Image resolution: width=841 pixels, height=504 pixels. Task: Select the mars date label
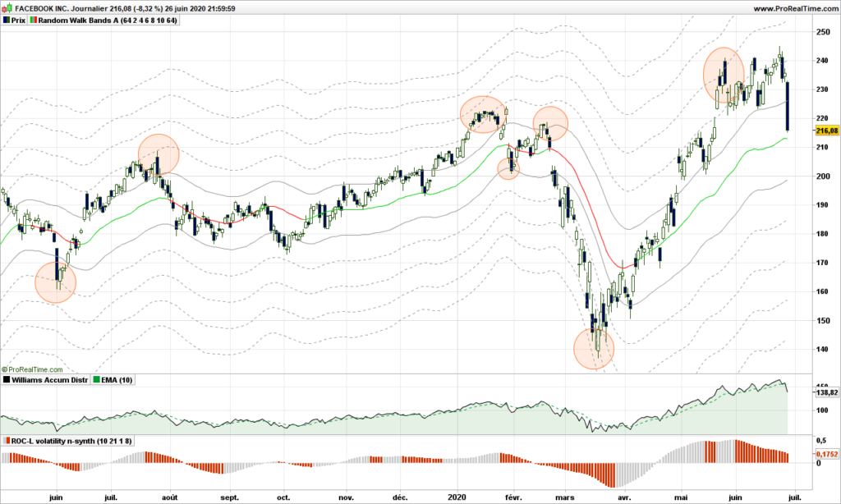565,497
